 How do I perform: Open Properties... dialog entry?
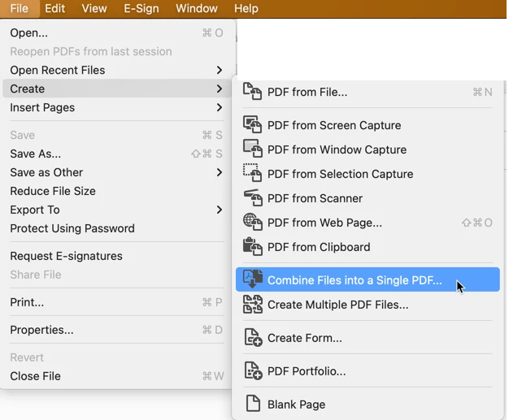click(x=117, y=330)
